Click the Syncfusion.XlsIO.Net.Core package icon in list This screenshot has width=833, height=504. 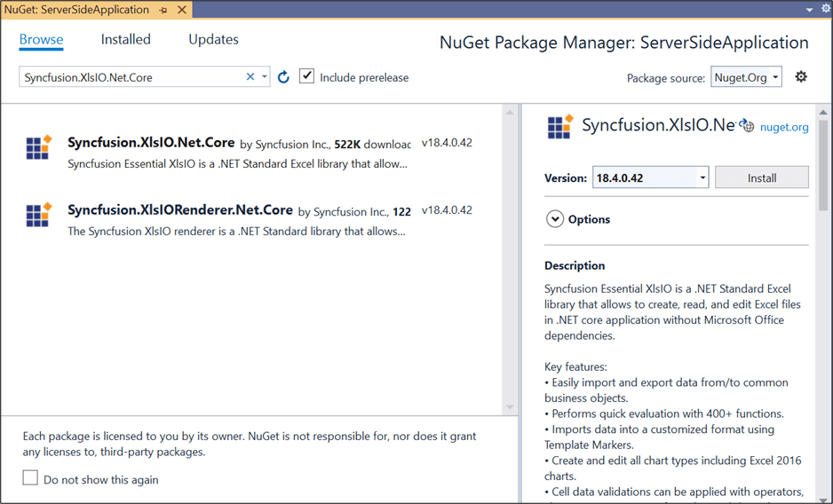tap(39, 148)
